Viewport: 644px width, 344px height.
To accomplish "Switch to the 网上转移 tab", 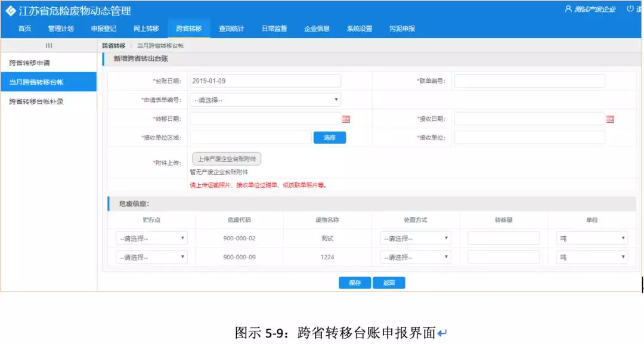I will [x=146, y=29].
